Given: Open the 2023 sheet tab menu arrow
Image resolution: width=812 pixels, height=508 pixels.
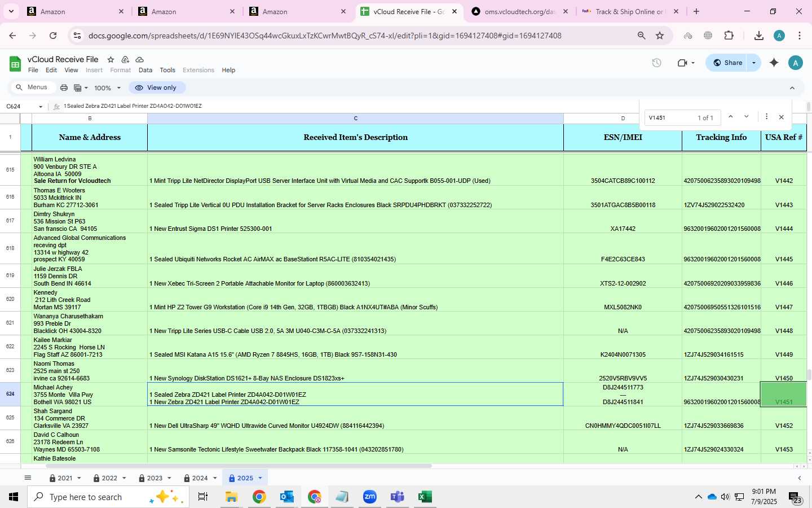Looking at the screenshot, I should [169, 478].
